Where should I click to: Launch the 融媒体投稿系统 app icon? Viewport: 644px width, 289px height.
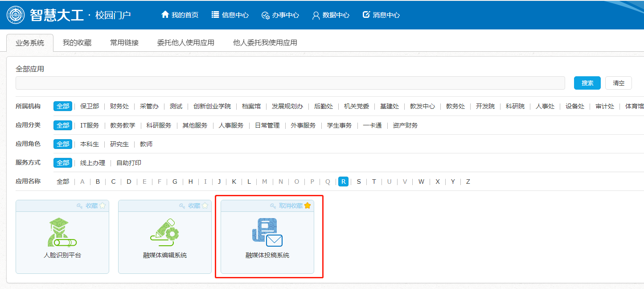point(267,232)
